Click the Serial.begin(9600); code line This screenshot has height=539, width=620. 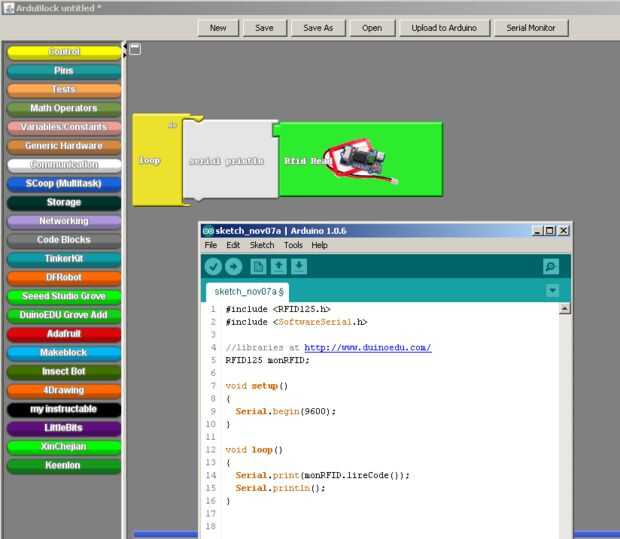(x=285, y=412)
